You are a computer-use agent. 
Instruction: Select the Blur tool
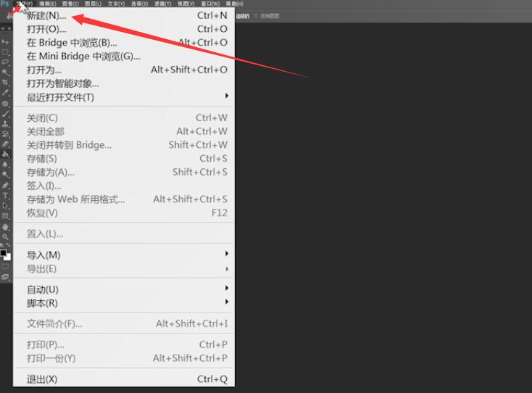click(x=5, y=165)
